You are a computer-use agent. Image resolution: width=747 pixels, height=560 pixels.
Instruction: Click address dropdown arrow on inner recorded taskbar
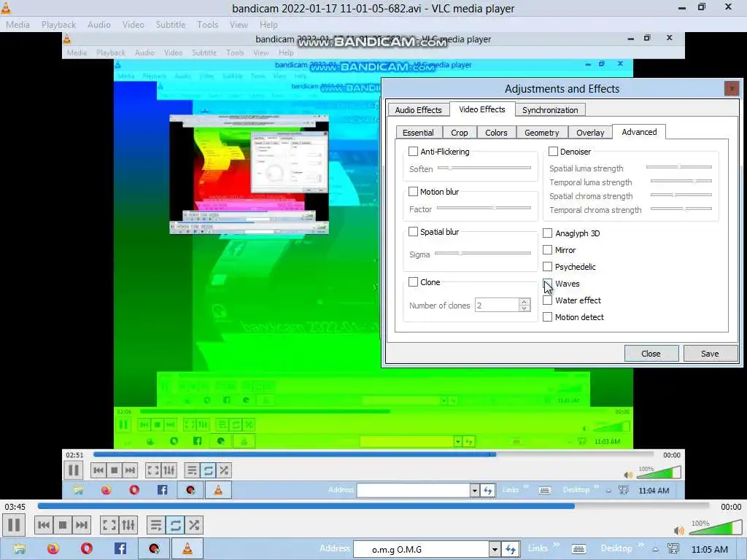coord(474,491)
